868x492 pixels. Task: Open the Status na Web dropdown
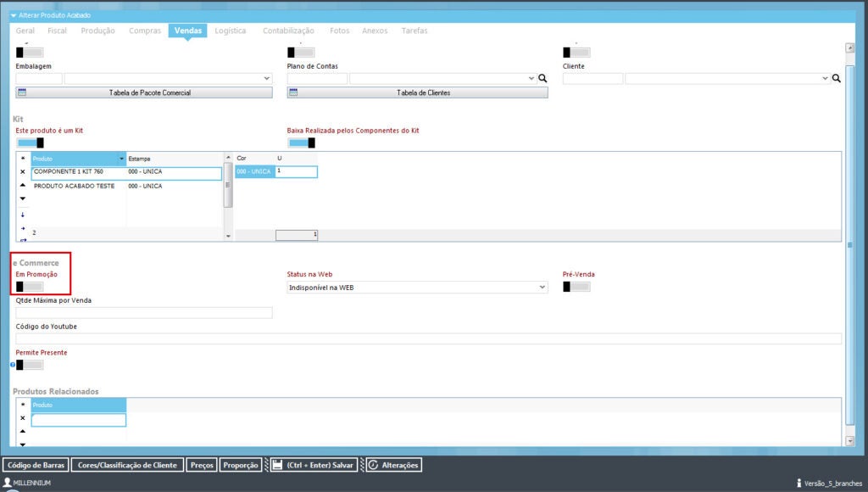(542, 288)
